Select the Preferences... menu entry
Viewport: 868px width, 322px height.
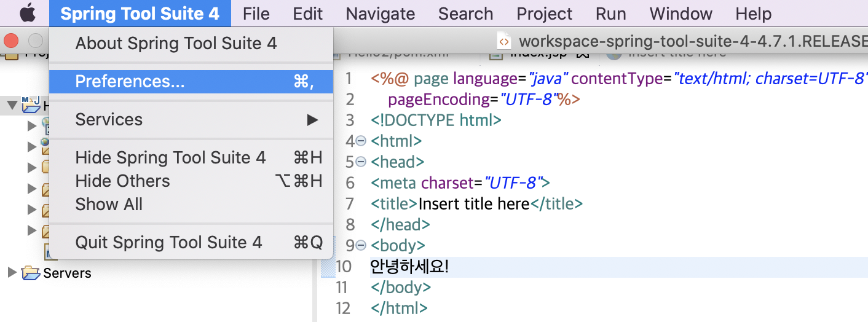point(191,82)
